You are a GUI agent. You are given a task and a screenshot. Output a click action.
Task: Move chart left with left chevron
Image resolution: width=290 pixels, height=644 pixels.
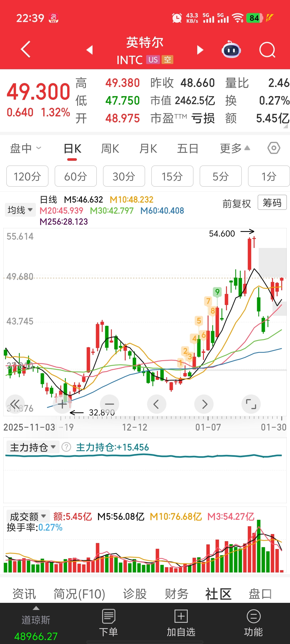coord(157,404)
